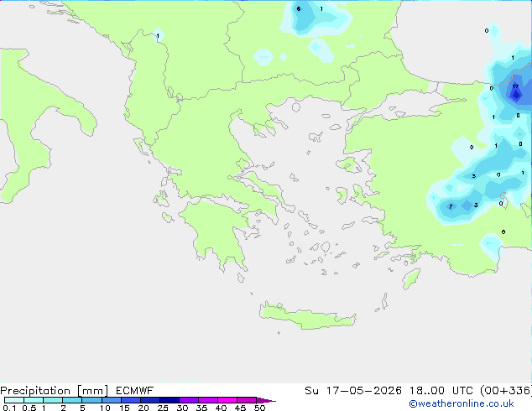Click the legend label '10'
The width and height of the screenshot is (532, 411).
click(x=105, y=408)
